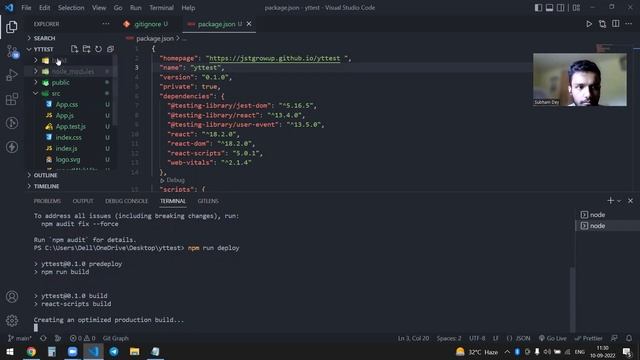Open the notifications bell in status bar

[x=629, y=338]
